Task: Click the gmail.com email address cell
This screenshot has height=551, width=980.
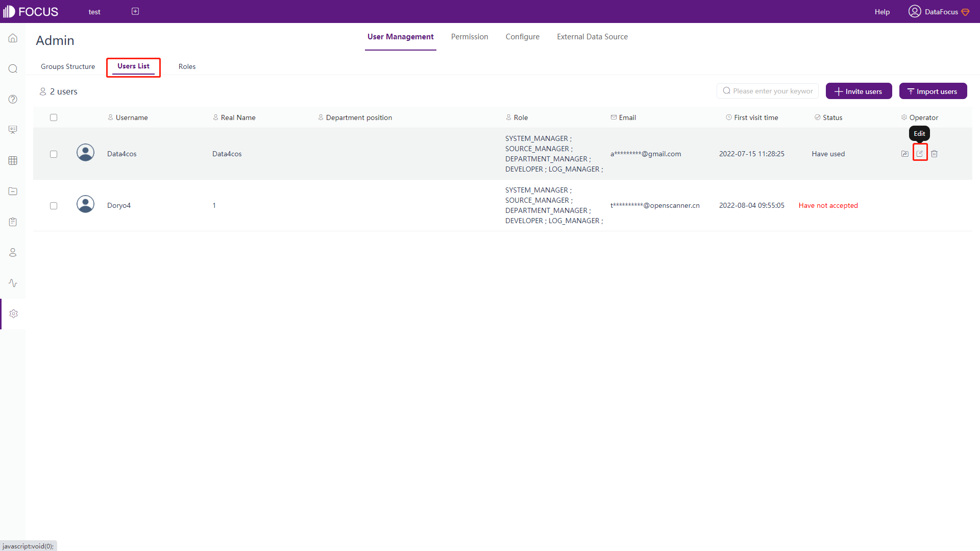Action: point(646,154)
